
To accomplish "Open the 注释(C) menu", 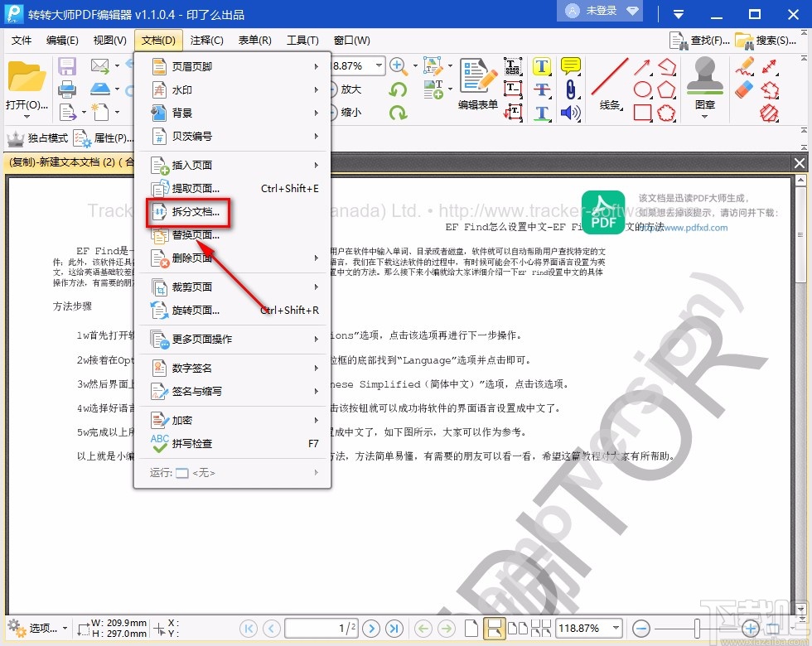I will (x=206, y=40).
